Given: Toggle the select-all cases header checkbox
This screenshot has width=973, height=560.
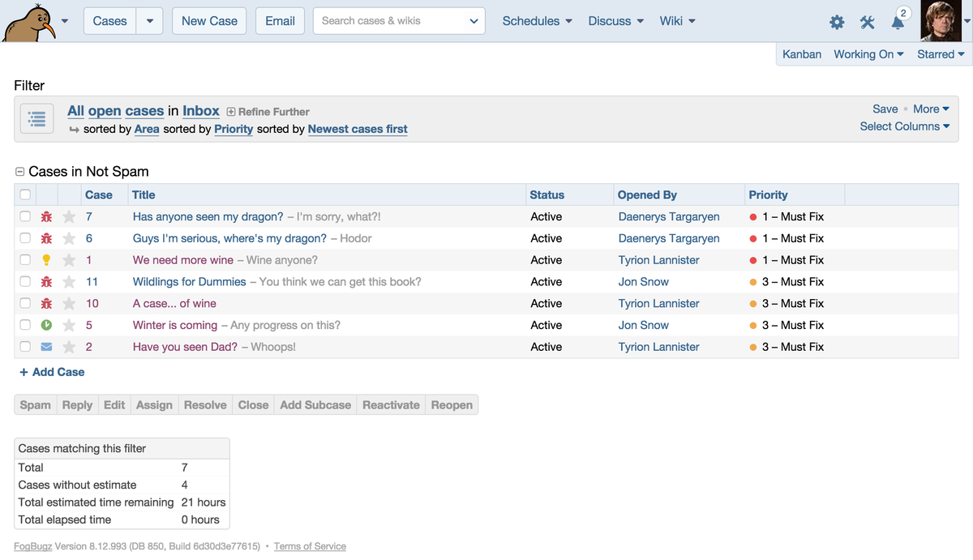Looking at the screenshot, I should tap(25, 195).
